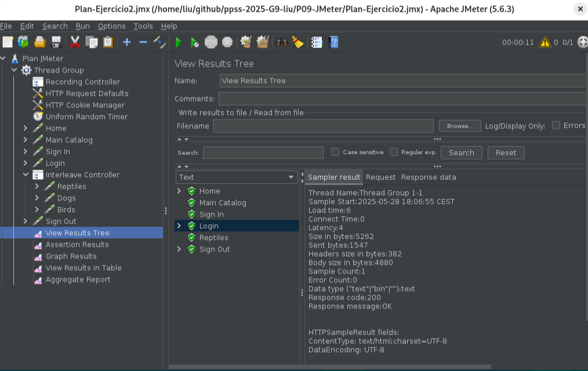Expand the Dogs sampler node
588x371 pixels.
(x=37, y=198)
